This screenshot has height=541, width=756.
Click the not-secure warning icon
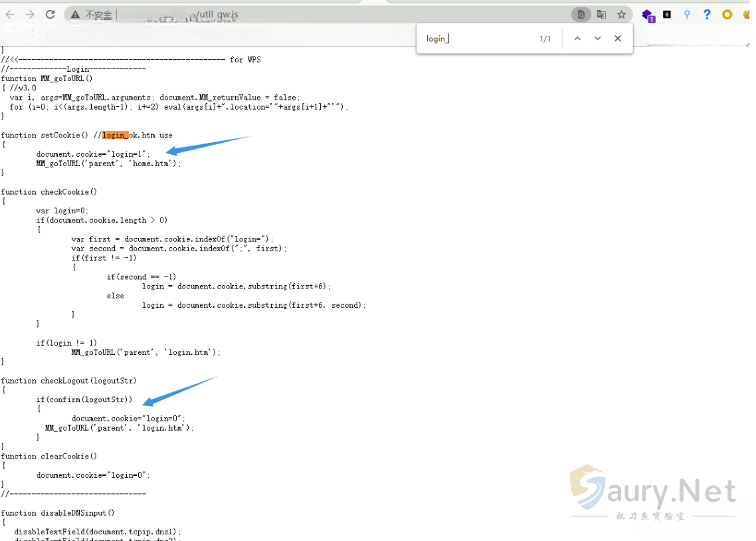tap(76, 15)
